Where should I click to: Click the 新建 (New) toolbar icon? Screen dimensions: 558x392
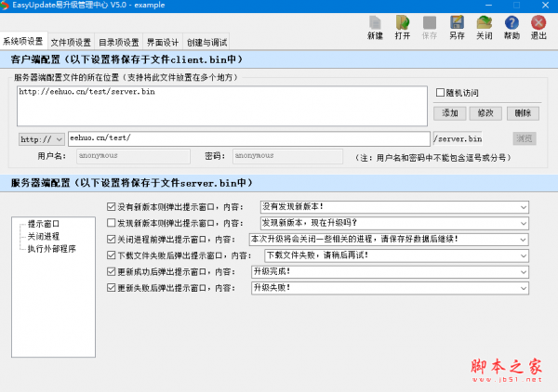[x=375, y=27]
